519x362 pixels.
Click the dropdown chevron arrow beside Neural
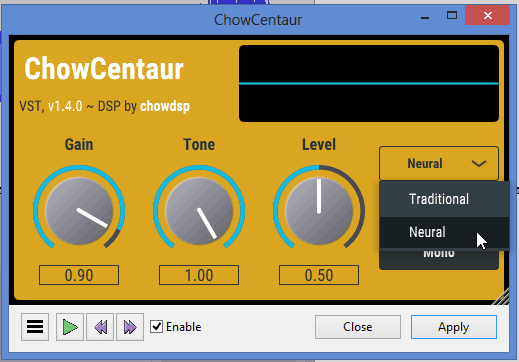pyautogui.click(x=479, y=163)
